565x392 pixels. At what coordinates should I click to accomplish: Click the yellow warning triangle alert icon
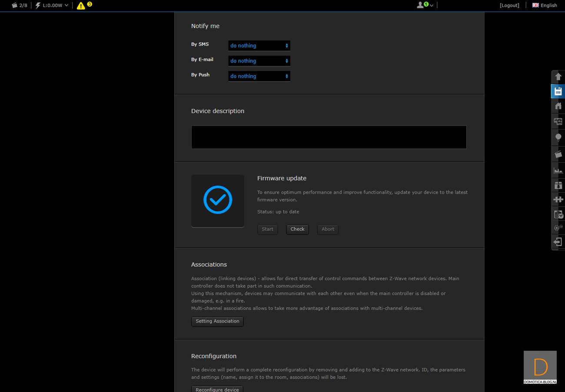click(81, 6)
